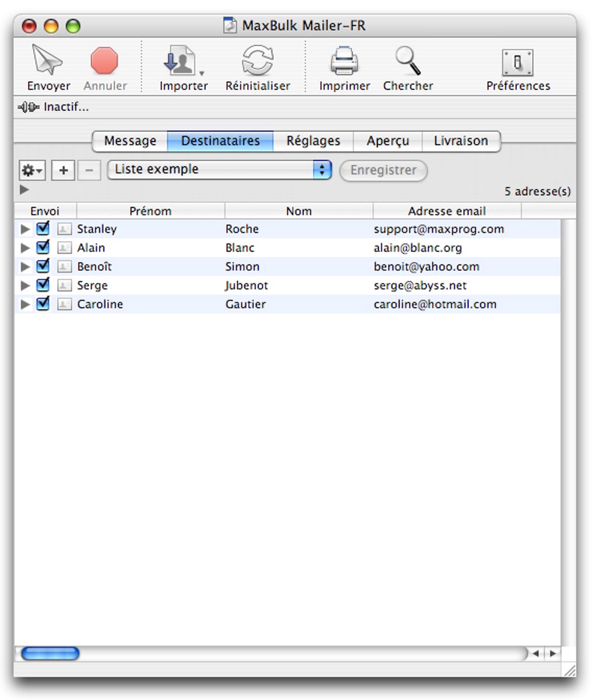The image size is (595, 700).
Task: Click the contact card icon for Serge
Action: point(64,285)
